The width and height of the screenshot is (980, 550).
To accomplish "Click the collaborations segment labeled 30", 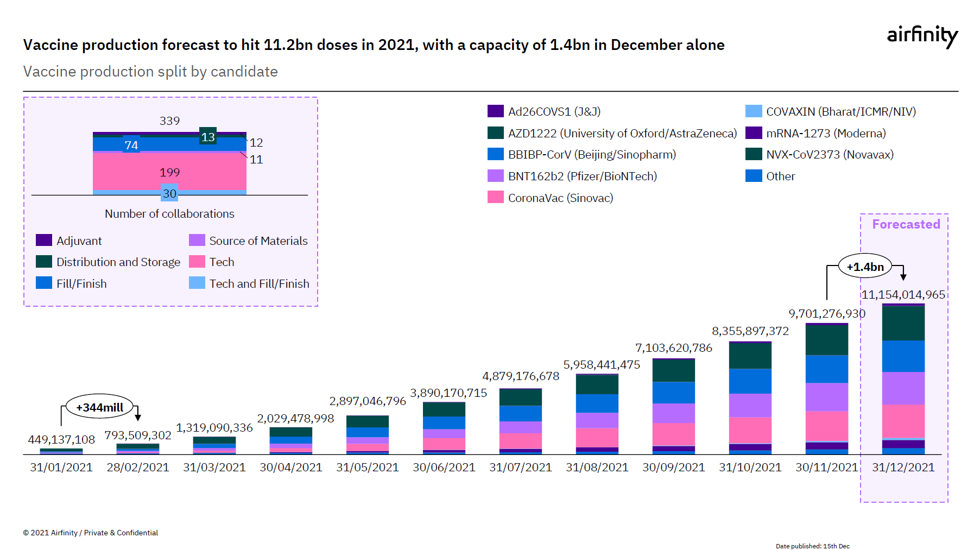I will (169, 193).
